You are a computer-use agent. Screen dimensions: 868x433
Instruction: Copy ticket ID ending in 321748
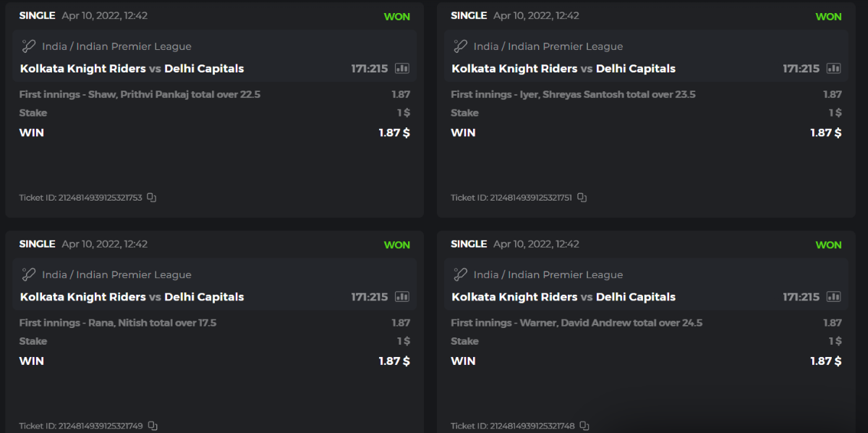584,426
